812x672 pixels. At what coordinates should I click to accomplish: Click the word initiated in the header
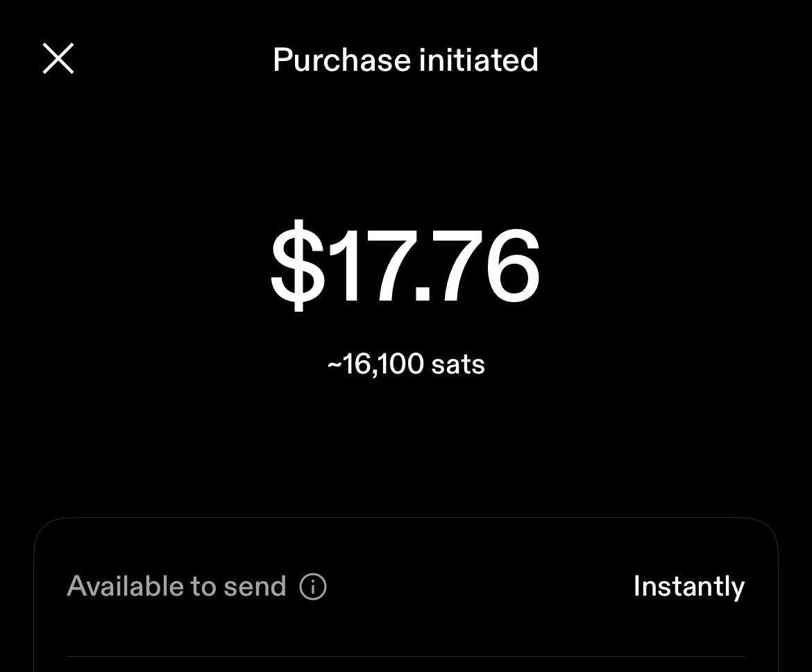(x=478, y=60)
